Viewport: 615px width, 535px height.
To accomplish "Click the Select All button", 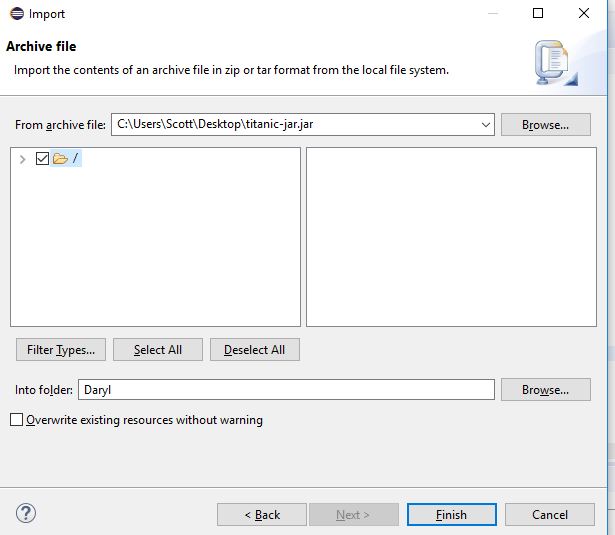I will [158, 349].
